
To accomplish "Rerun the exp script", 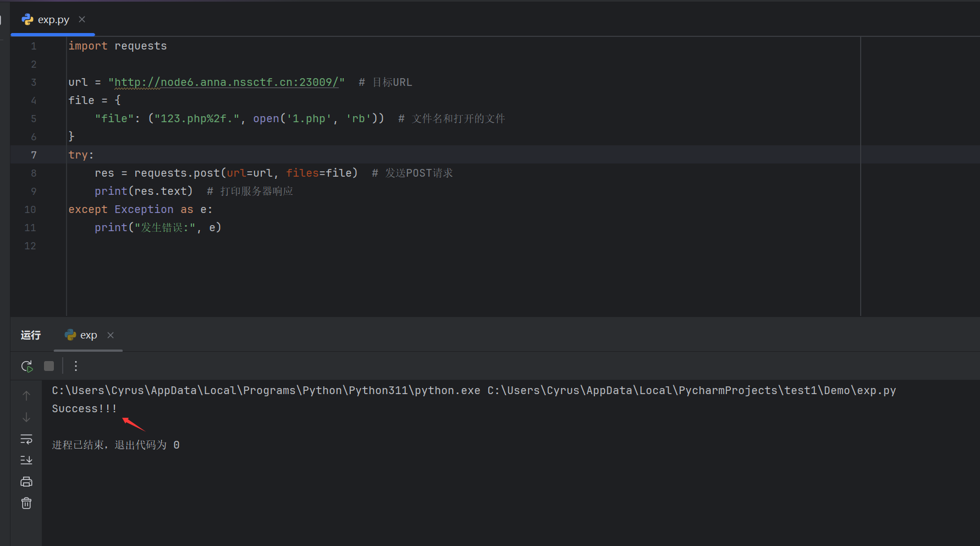I will point(26,366).
